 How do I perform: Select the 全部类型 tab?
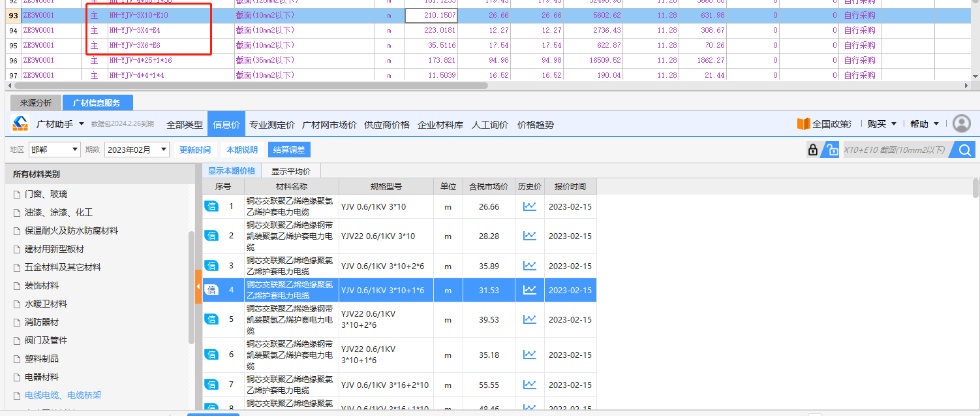(x=185, y=125)
